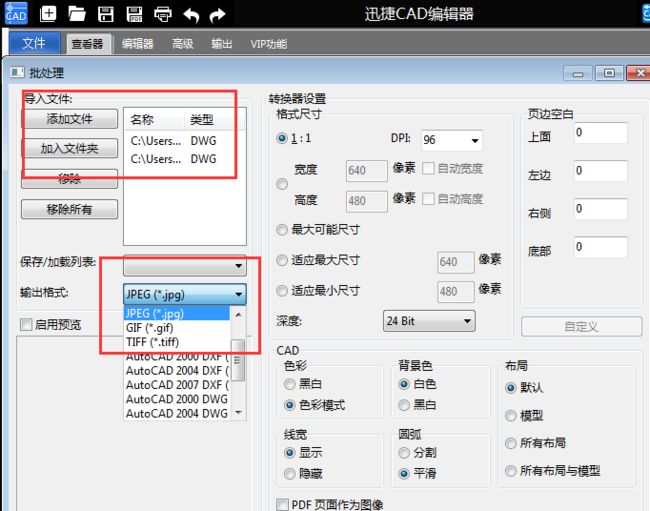Image resolution: width=650 pixels, height=511 pixels.
Task: Select 显示 line width radio button
Action: (290, 453)
